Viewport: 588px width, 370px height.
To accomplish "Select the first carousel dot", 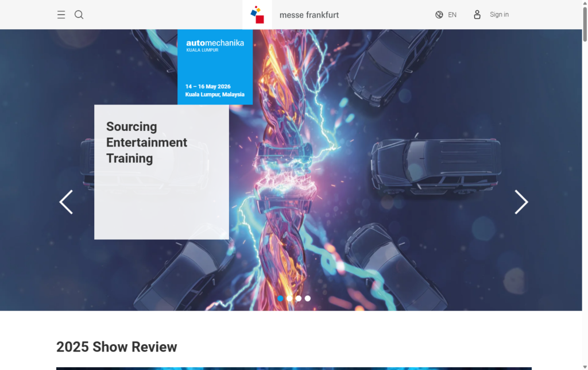I will 280,298.
